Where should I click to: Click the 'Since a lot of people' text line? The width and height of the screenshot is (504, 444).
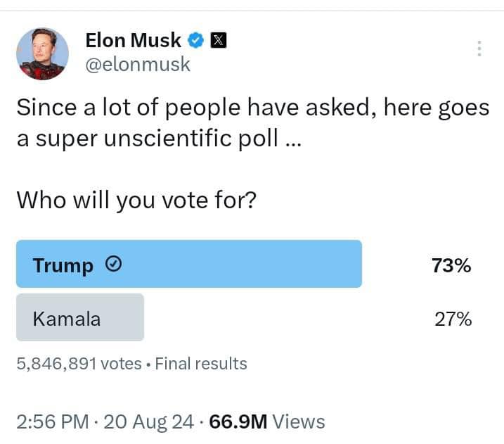(x=252, y=108)
